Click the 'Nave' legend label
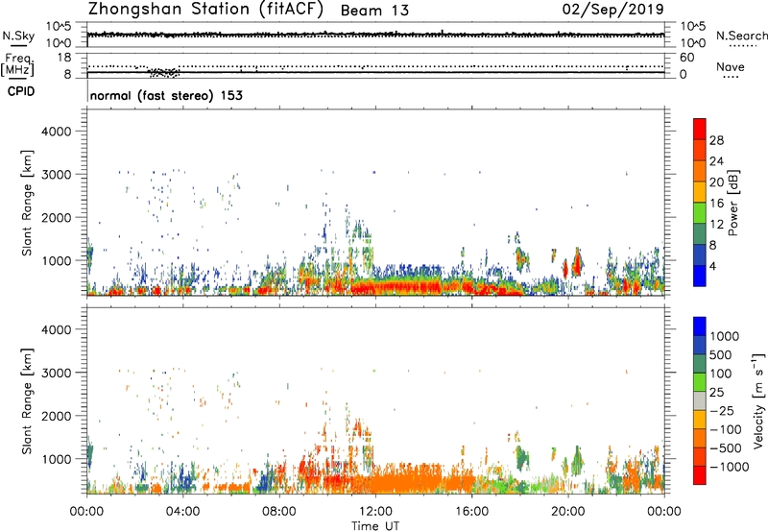The image size is (768, 532). (731, 66)
